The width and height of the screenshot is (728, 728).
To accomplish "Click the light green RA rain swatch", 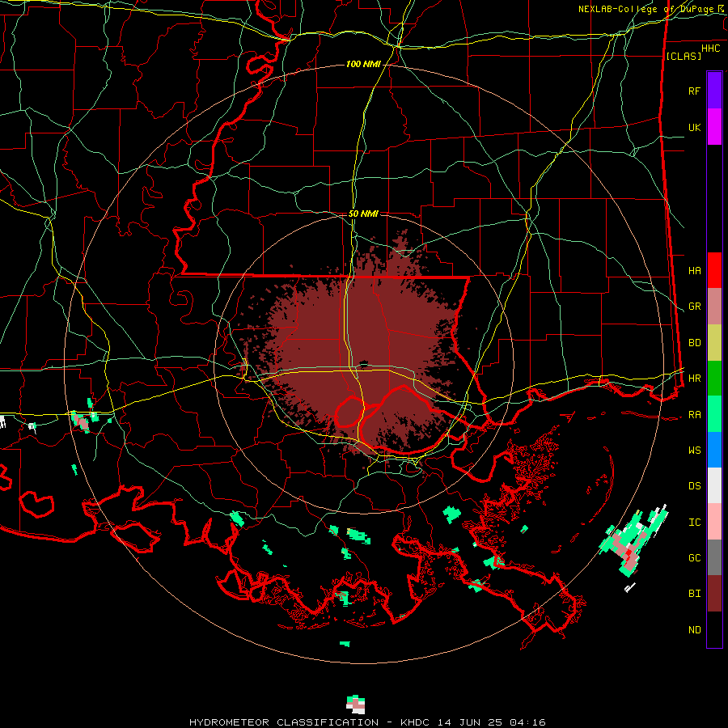I will pyautogui.click(x=714, y=414).
